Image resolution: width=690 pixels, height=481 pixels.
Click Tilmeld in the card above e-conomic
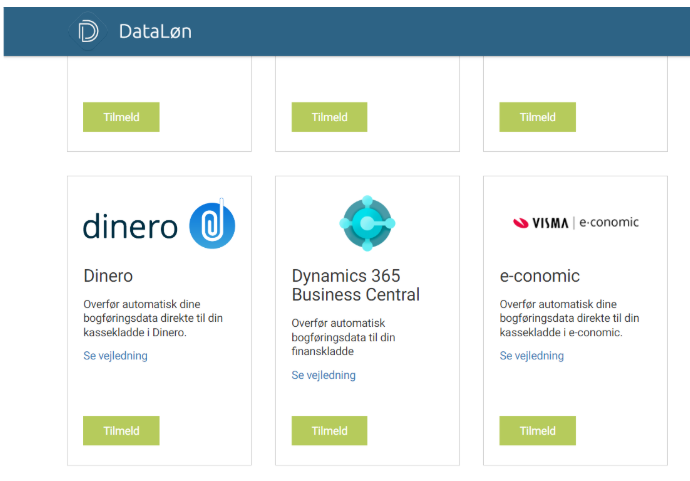pyautogui.click(x=537, y=117)
